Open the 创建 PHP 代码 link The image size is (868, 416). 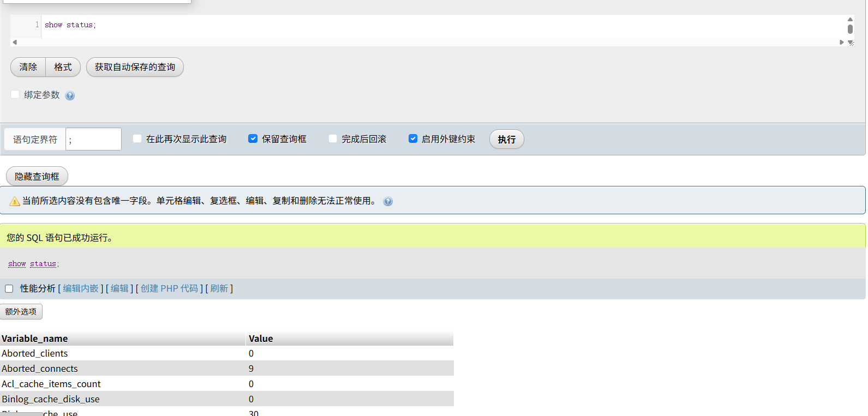point(169,288)
